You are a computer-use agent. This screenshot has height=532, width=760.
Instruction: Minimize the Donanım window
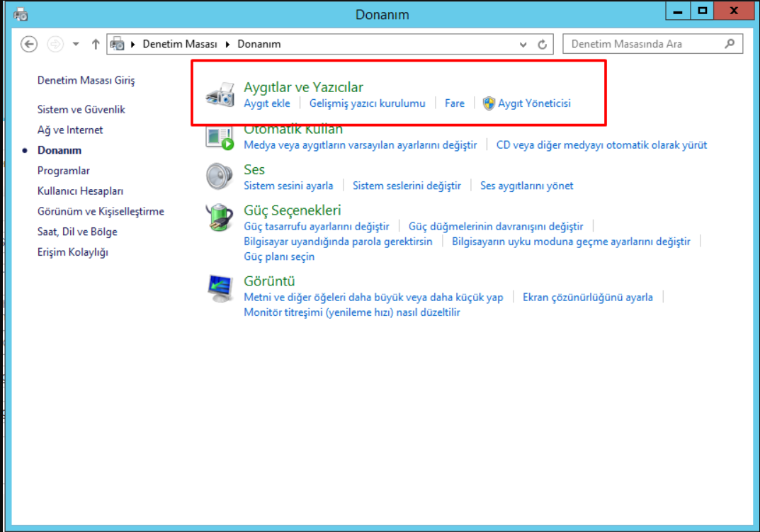(x=678, y=11)
